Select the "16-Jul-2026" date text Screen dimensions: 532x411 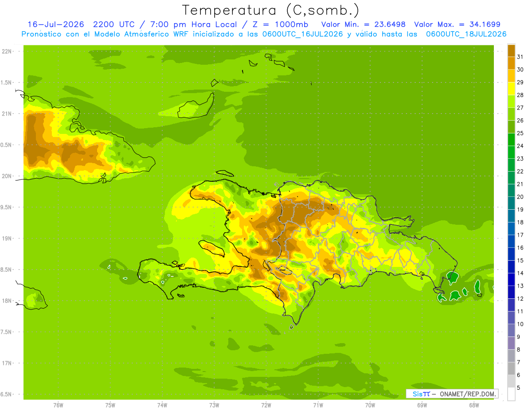[x=56, y=24]
